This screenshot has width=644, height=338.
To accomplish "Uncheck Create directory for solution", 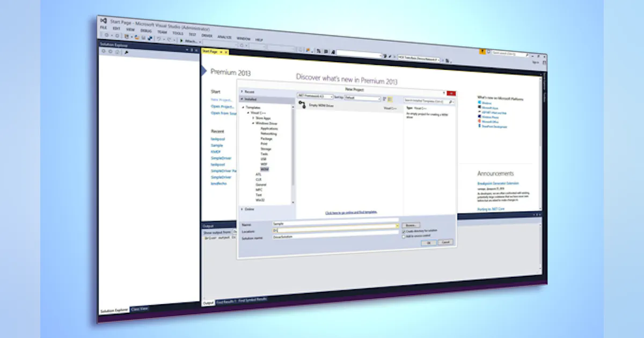I will (404, 231).
